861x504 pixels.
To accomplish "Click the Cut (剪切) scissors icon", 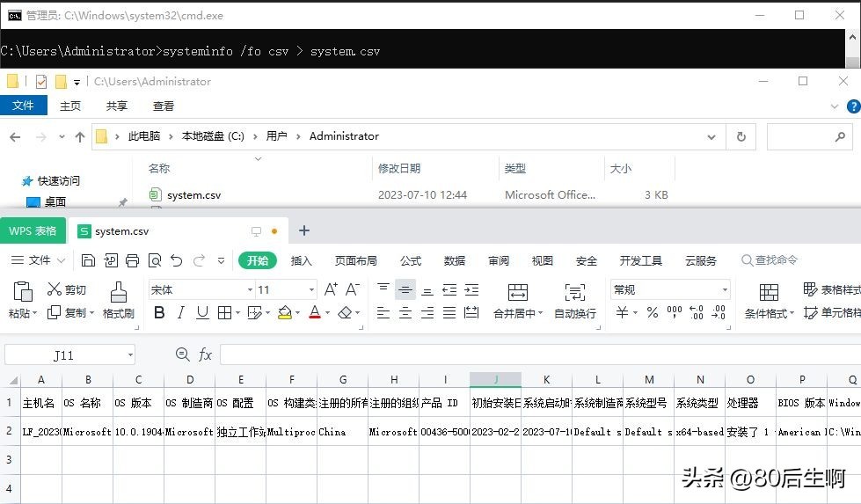I will point(55,289).
